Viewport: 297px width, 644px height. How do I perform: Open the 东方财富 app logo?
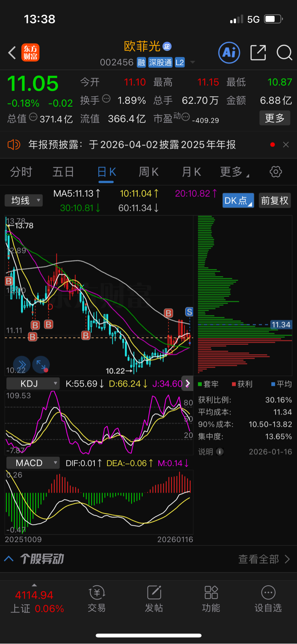(x=30, y=53)
